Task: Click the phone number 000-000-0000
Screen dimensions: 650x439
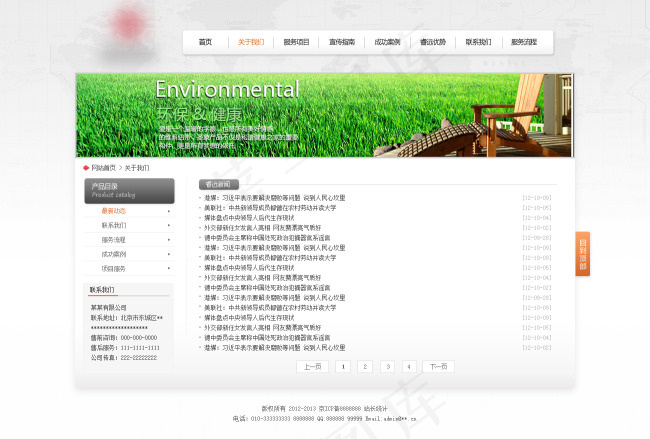Action: pos(139,338)
